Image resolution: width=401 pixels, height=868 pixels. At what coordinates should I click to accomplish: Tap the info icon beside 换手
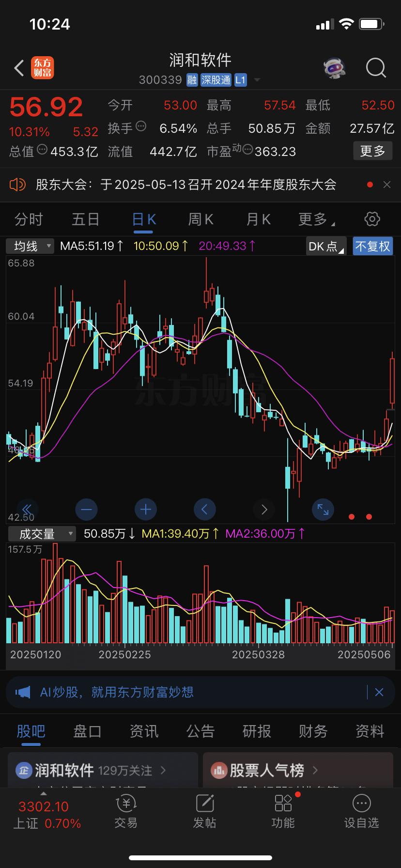click(x=141, y=126)
